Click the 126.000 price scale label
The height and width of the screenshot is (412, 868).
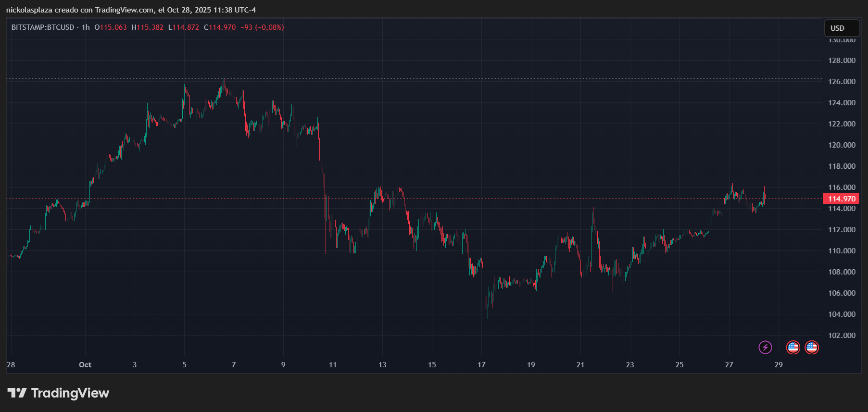(x=842, y=82)
